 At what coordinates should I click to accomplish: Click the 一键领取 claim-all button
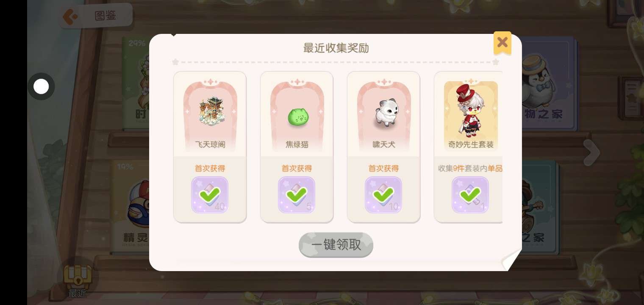point(336,244)
